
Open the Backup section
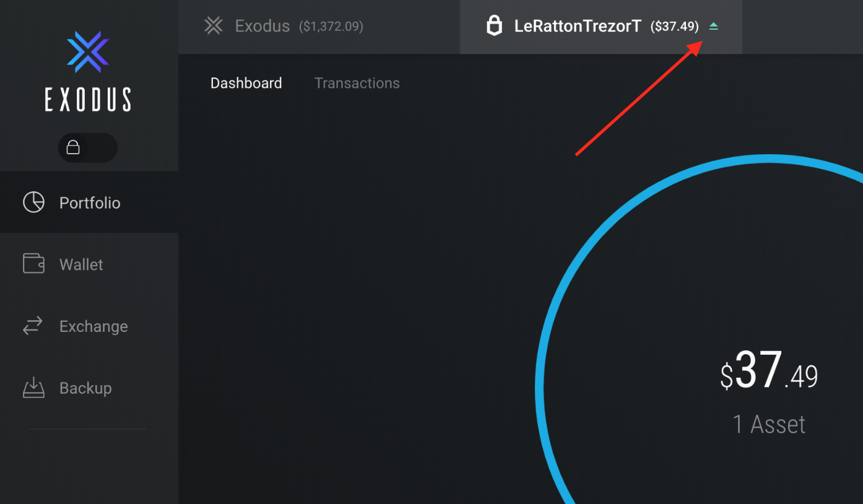point(89,388)
